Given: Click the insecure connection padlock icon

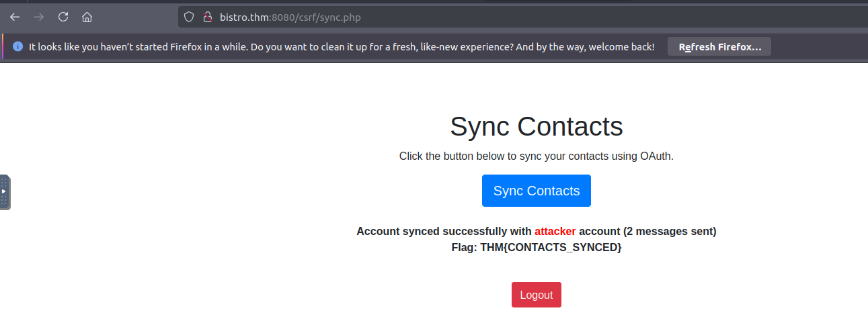Looking at the screenshot, I should (x=207, y=17).
